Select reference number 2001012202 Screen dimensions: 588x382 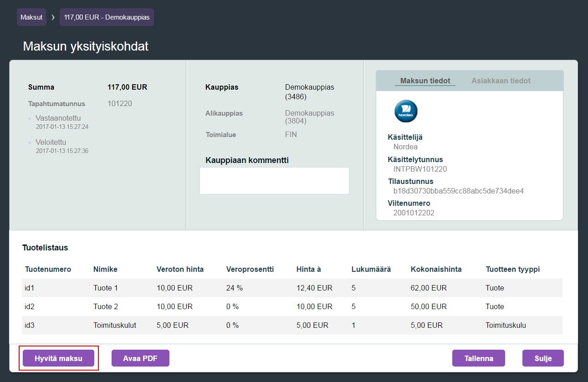point(414,213)
